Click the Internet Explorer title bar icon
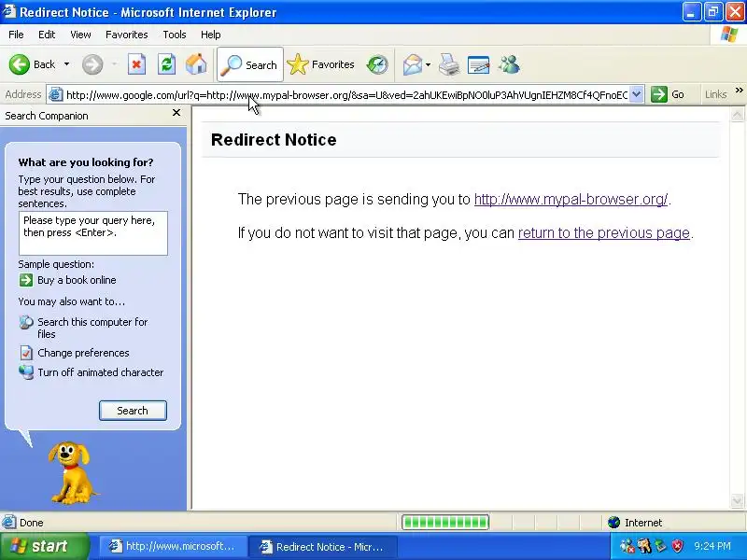747x560 pixels. point(8,11)
